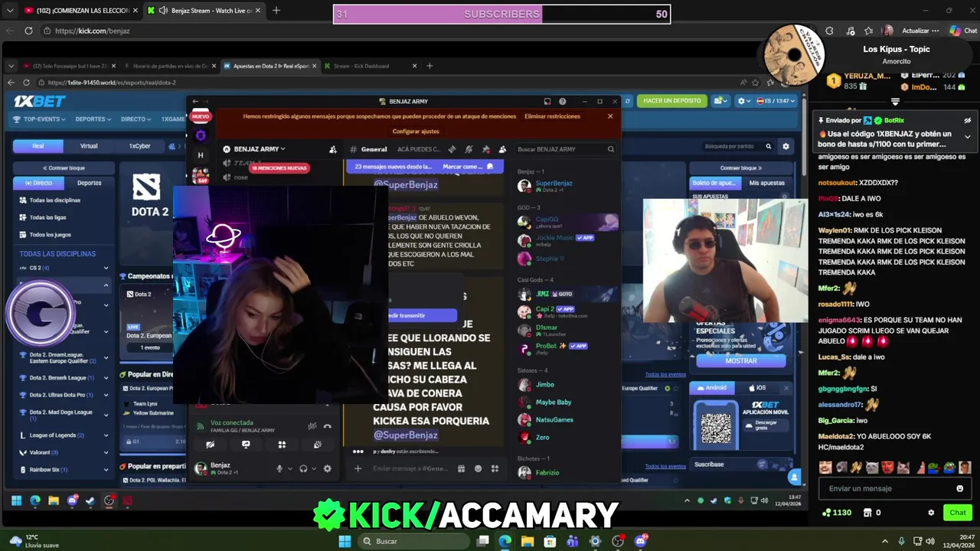
Task: Toggle Discord noise suppression icon by Voz conectada
Action: (312, 426)
